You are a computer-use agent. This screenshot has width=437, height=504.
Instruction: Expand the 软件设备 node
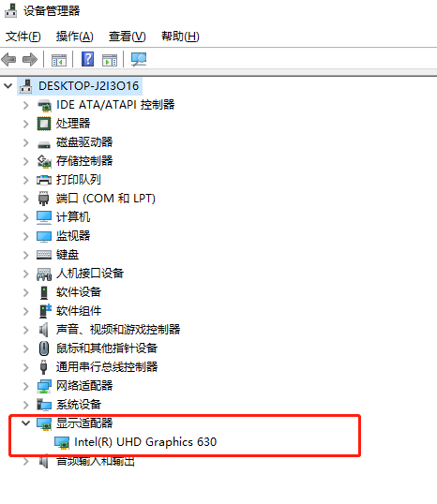25,292
